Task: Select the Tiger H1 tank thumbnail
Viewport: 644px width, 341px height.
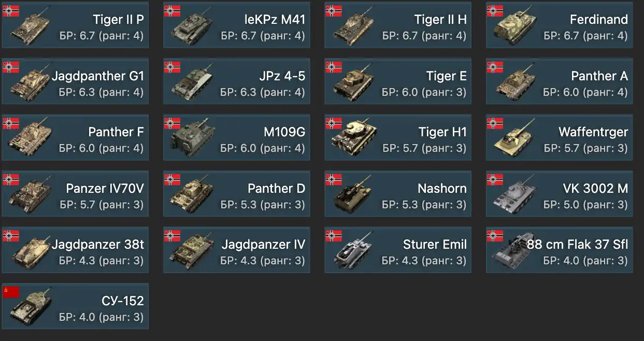Action: [354, 138]
